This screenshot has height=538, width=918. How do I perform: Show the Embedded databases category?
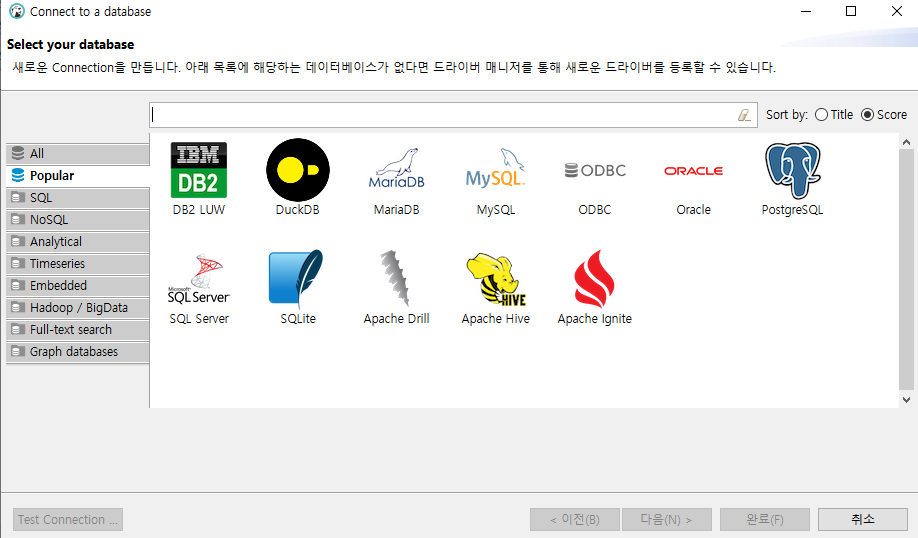pos(78,286)
